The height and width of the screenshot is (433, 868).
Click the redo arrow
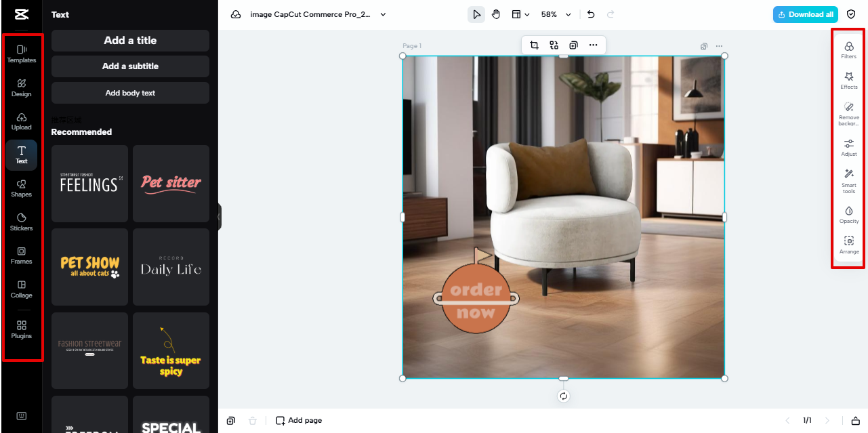click(x=611, y=14)
